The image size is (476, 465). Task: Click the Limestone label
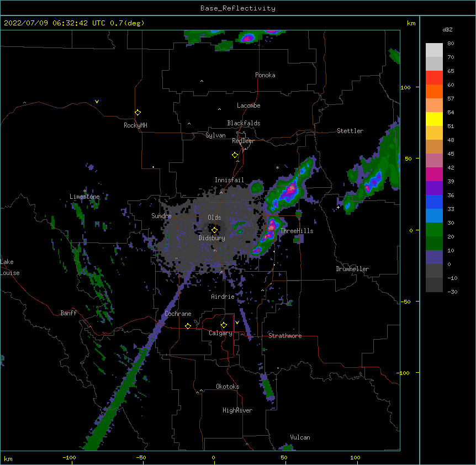84,197
